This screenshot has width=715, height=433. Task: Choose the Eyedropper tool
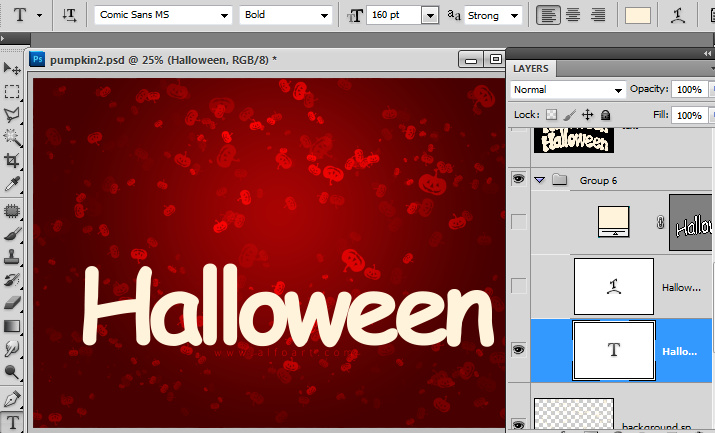coord(12,184)
